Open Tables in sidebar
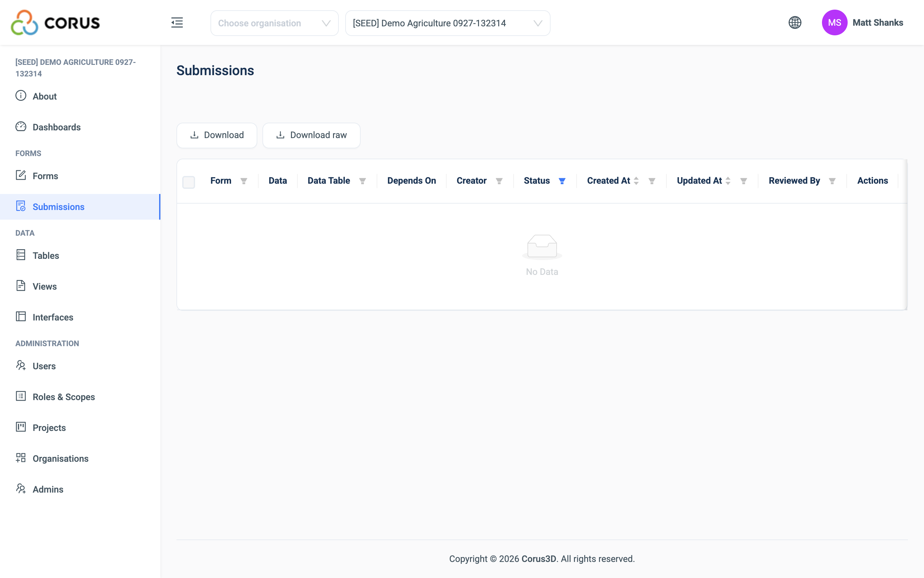Screen dimensions: 924x578 pos(80,255)
